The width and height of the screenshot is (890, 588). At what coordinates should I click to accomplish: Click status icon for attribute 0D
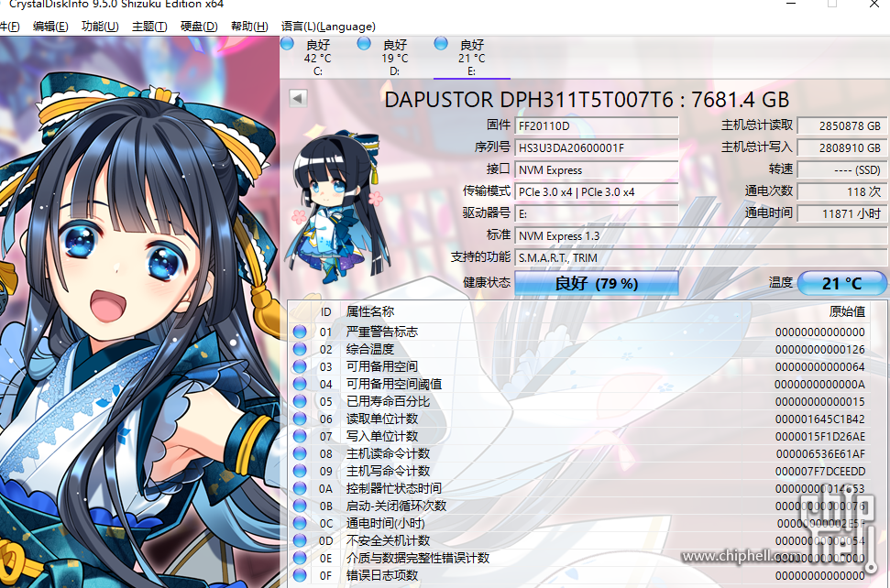[x=300, y=540]
